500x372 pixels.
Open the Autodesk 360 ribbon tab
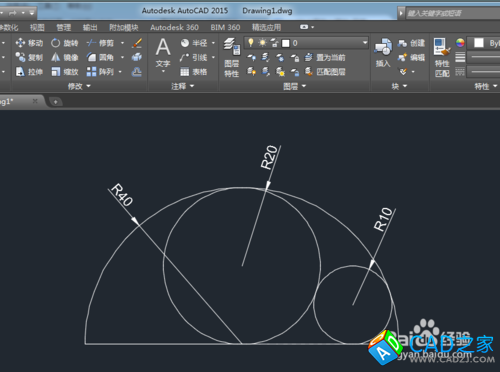point(174,27)
